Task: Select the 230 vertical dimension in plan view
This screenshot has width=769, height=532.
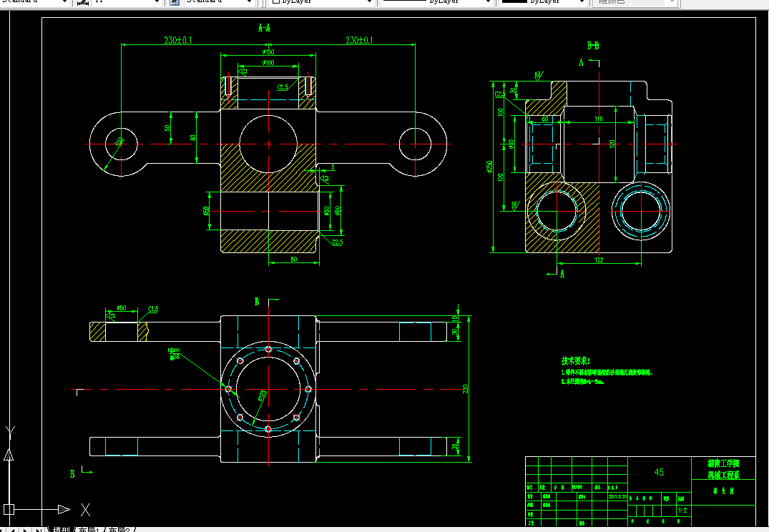Action: [x=466, y=389]
